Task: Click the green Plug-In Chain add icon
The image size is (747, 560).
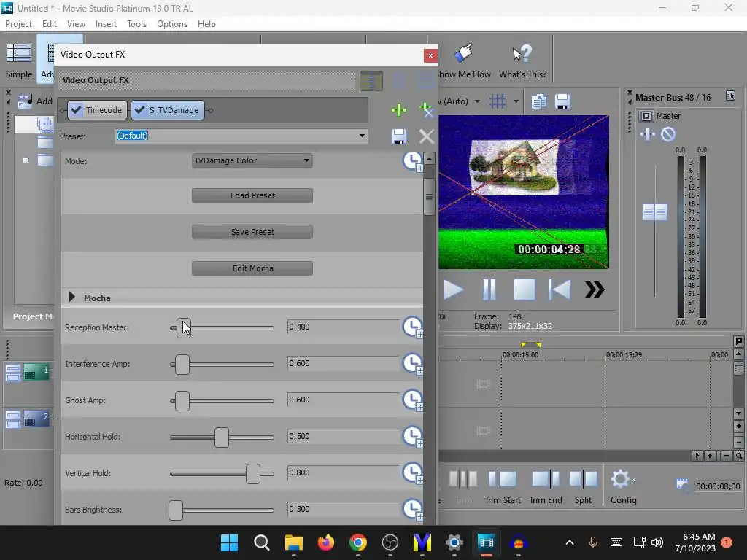Action: [399, 110]
